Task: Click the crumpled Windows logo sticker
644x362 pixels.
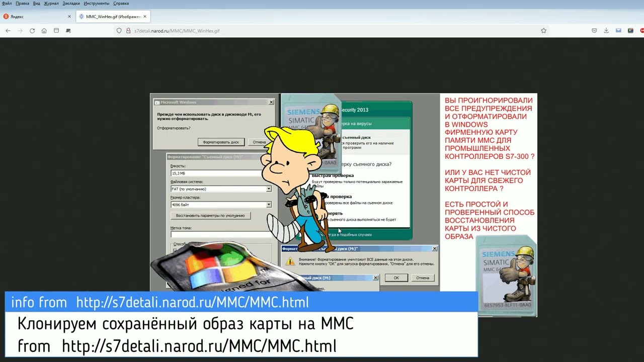Action: coord(229,267)
